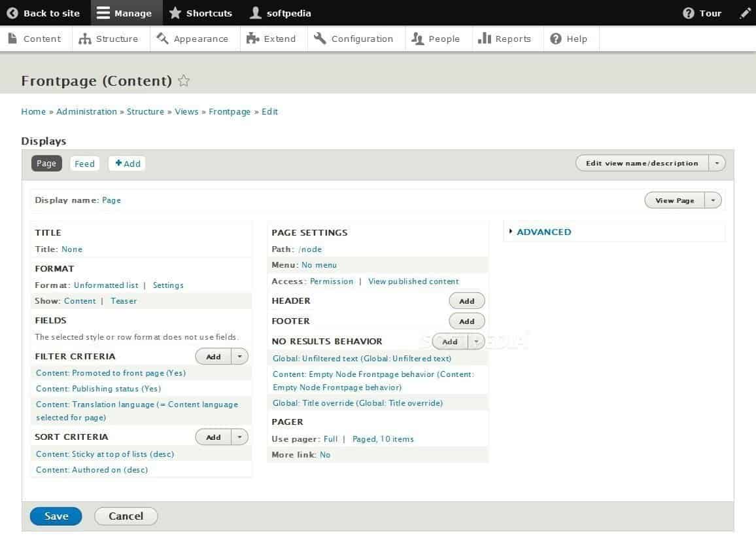Click the Appearance paint icon

[x=162, y=39]
